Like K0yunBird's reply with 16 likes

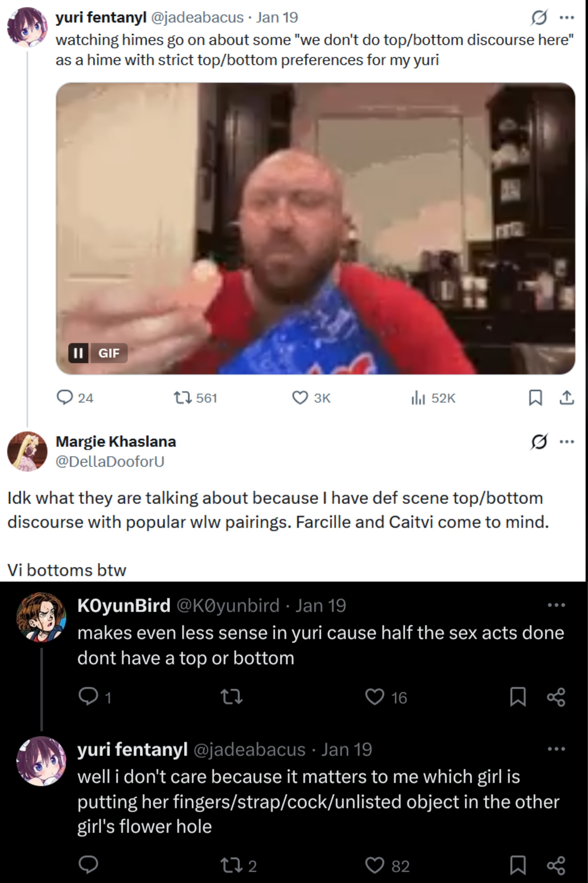(375, 697)
